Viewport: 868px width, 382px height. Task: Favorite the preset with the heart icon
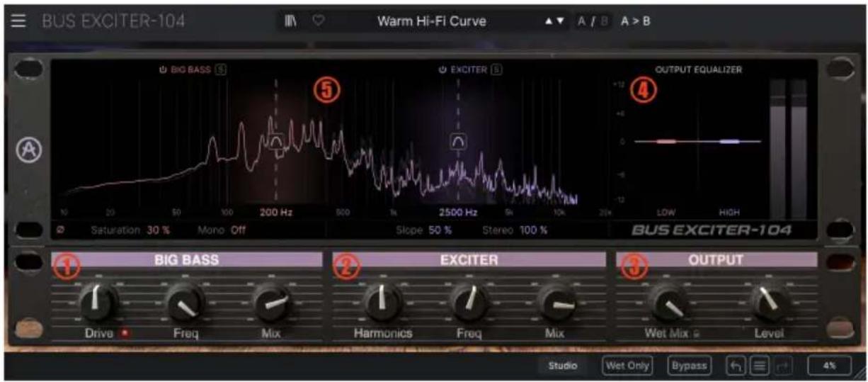[x=319, y=21]
